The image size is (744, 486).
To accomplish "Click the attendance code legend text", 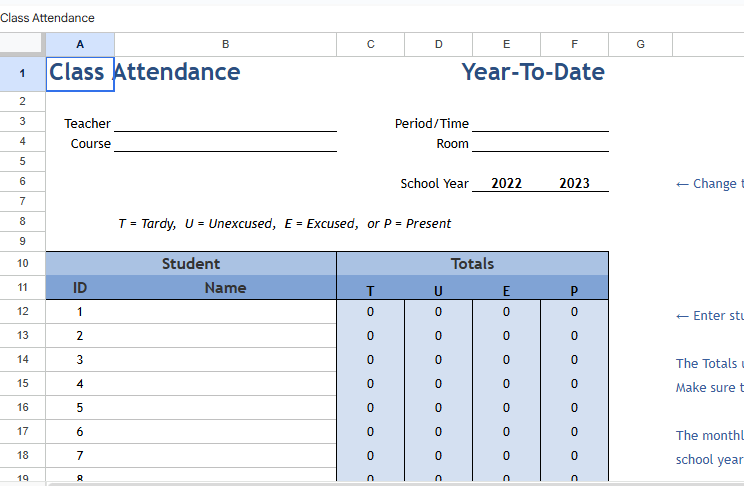I will (284, 224).
